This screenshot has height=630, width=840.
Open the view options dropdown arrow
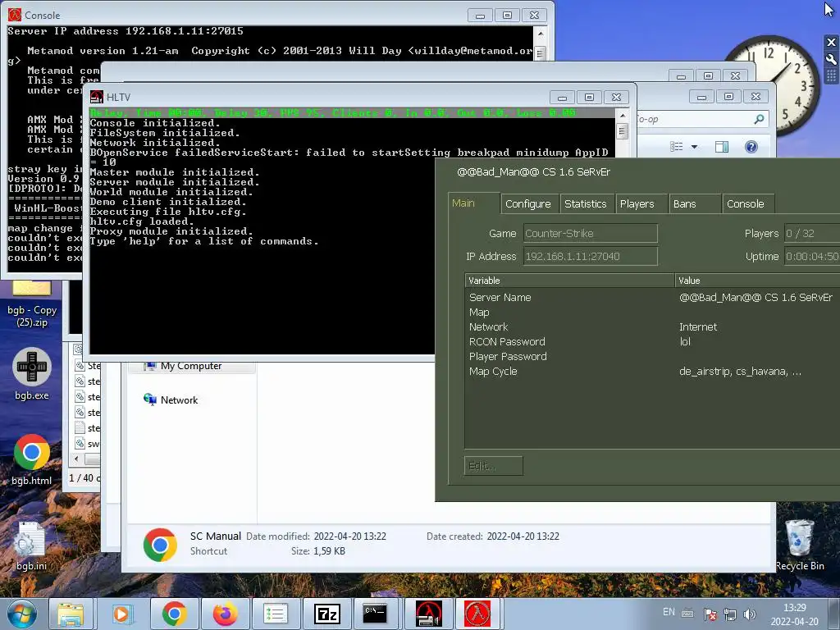tap(694, 147)
